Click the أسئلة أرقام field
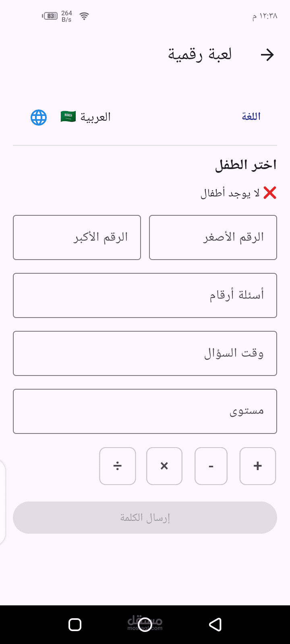Viewport: 290px width, 644px height. [145, 295]
